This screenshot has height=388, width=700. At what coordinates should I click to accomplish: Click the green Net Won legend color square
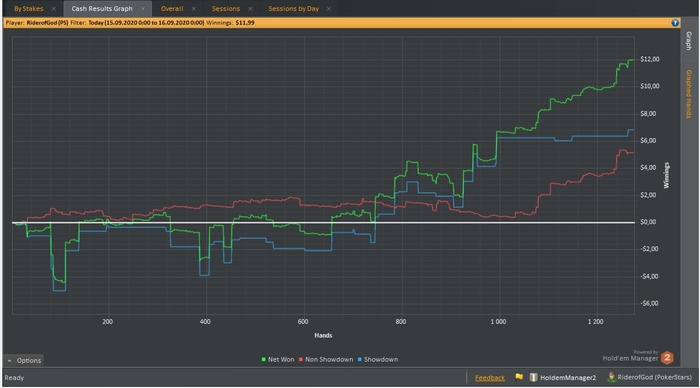point(263,359)
